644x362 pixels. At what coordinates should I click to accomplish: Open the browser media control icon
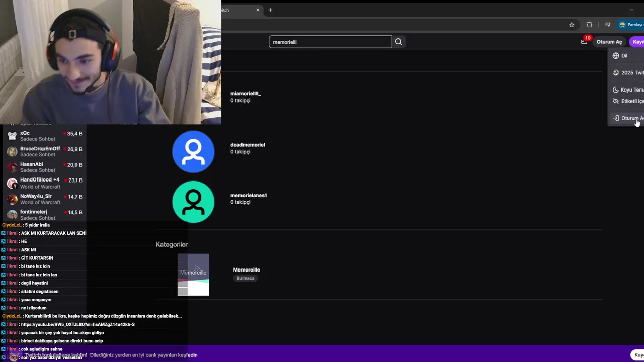pyautogui.click(x=608, y=25)
